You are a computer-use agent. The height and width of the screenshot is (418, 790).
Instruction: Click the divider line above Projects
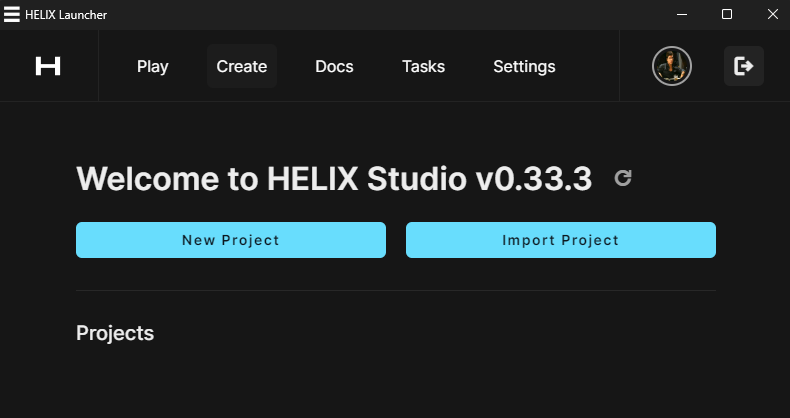(x=395, y=290)
